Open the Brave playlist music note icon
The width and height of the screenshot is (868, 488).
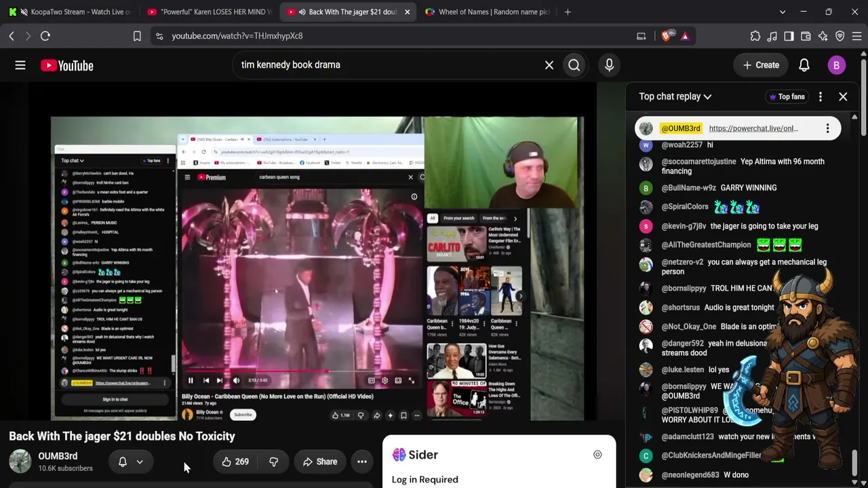tap(772, 36)
